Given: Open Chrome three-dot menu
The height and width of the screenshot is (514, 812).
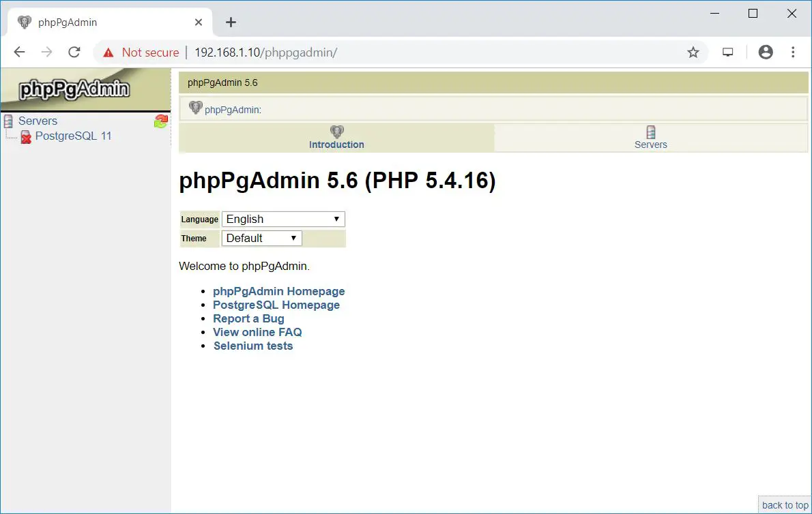Looking at the screenshot, I should point(793,52).
